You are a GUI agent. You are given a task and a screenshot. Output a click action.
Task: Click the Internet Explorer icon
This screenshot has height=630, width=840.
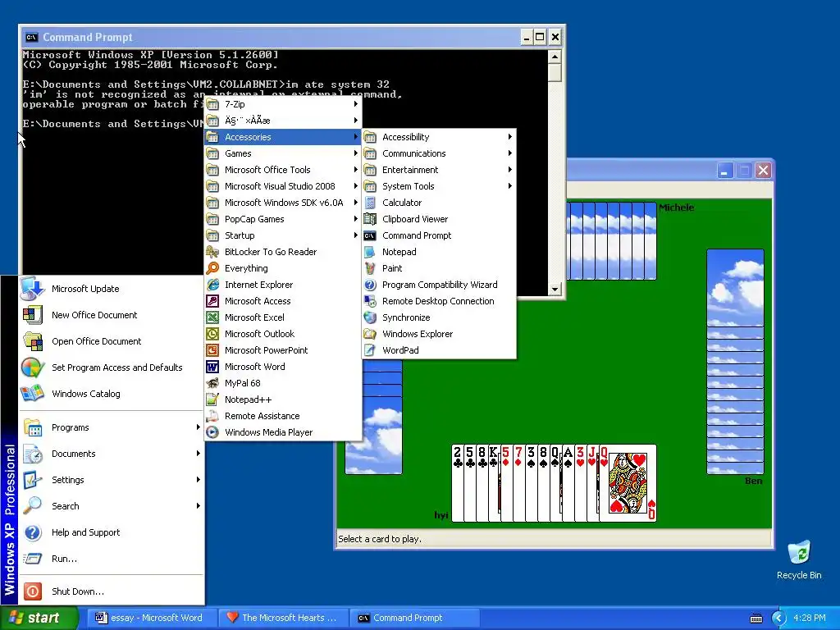tap(212, 285)
